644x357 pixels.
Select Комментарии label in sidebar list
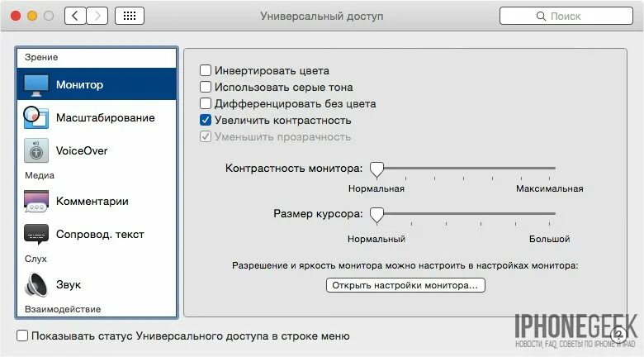point(92,201)
